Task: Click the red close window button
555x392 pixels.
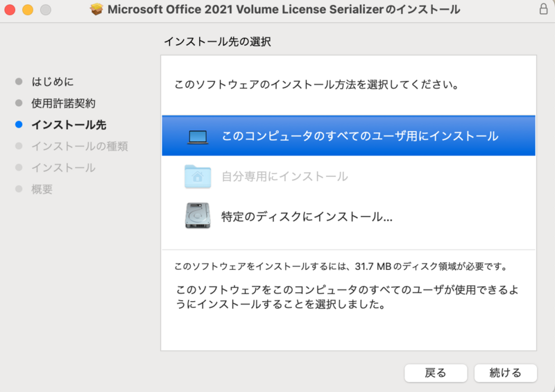Action: pos(10,10)
